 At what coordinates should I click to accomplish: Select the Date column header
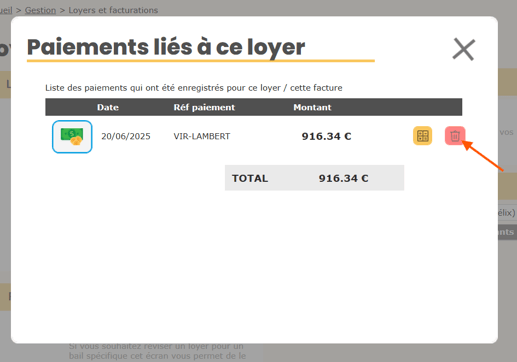[108, 107]
